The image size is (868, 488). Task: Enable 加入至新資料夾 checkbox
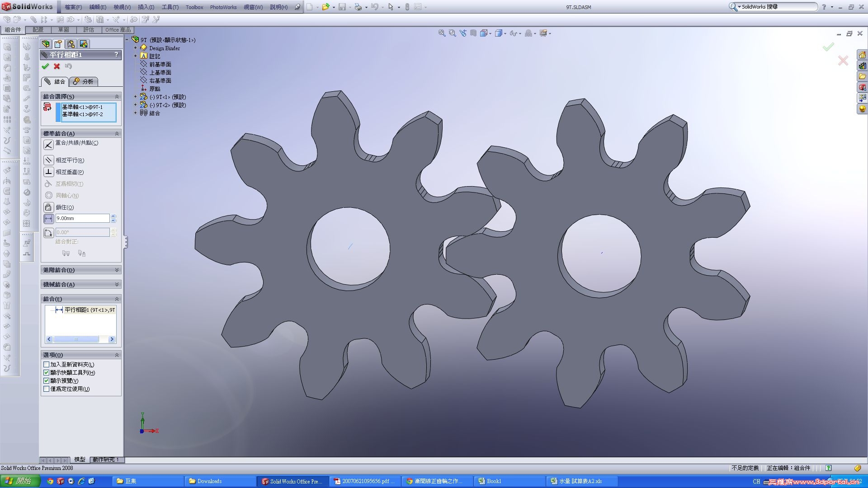pyautogui.click(x=47, y=364)
